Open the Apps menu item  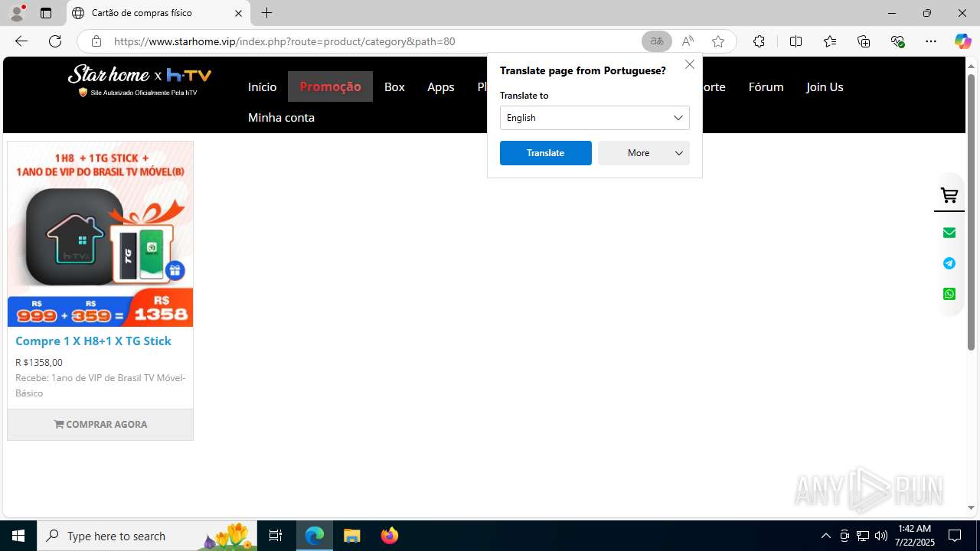point(441,86)
